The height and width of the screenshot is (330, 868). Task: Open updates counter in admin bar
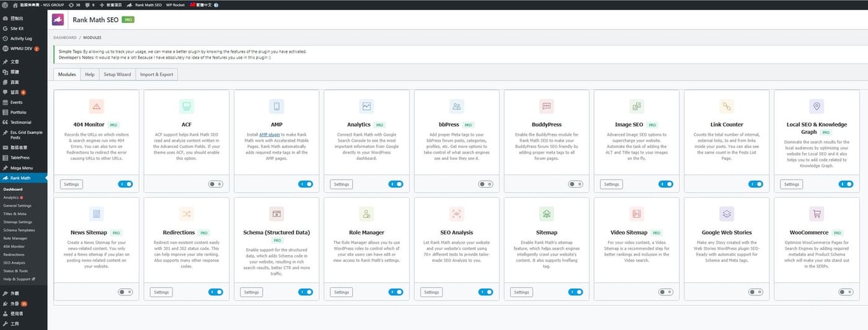coord(74,4)
